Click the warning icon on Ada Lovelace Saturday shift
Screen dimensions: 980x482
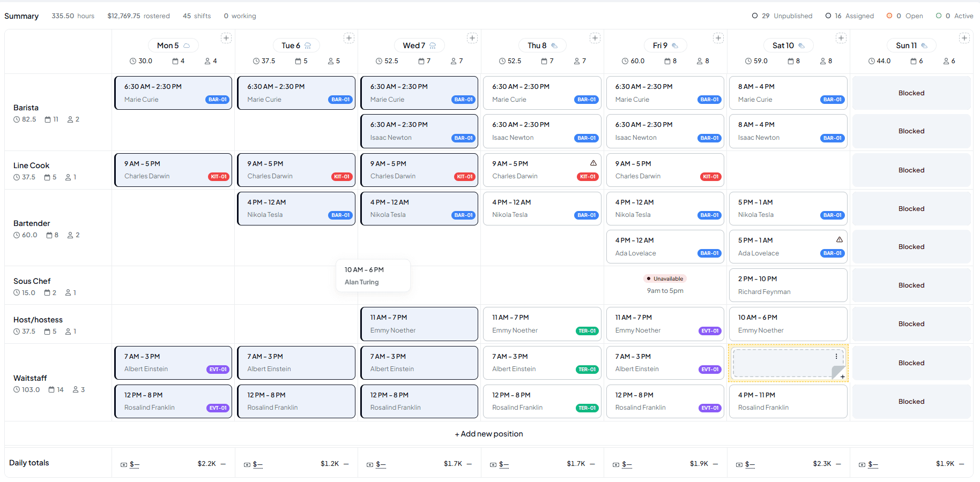tap(840, 239)
